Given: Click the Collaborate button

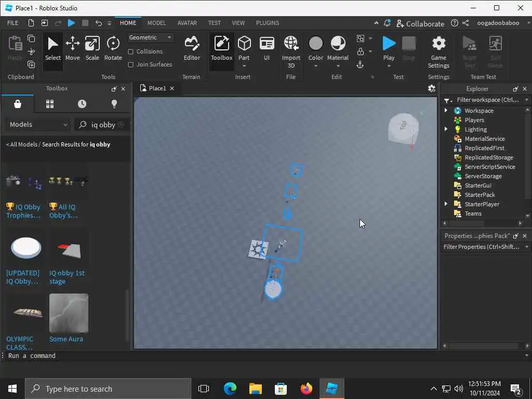Looking at the screenshot, I should point(420,23).
